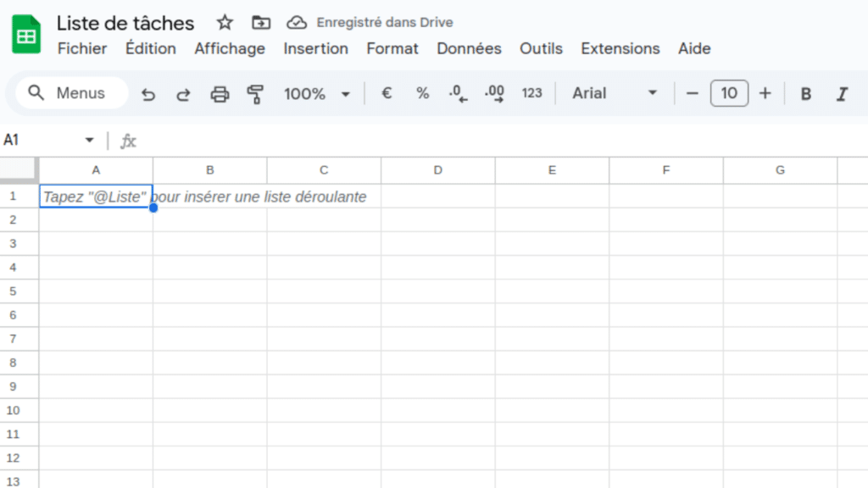
Task: Increase decimal places
Action: coord(494,93)
